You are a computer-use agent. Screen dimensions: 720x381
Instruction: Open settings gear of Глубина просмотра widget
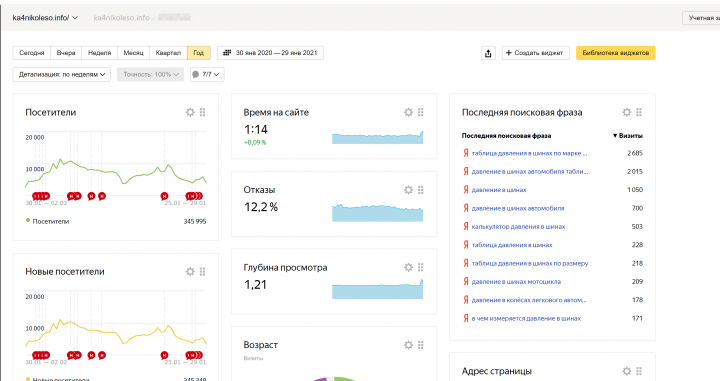click(x=408, y=267)
